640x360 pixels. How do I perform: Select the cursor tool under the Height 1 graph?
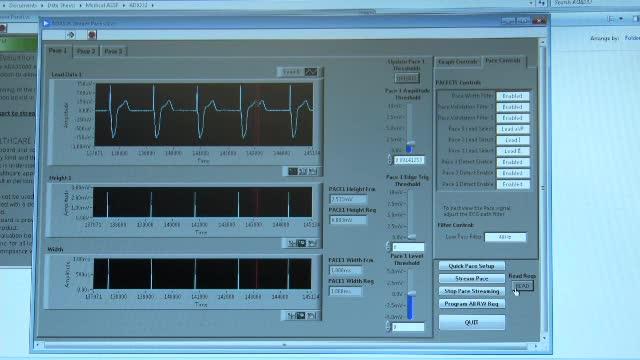coord(292,243)
